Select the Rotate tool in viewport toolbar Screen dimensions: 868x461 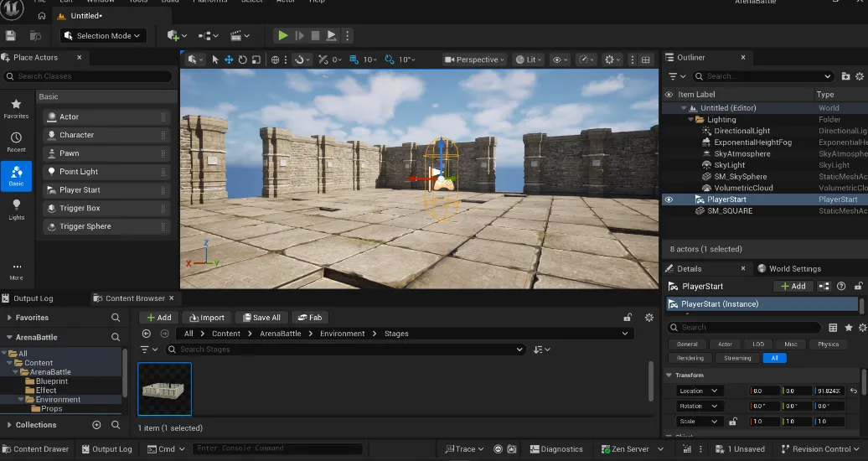coord(242,60)
